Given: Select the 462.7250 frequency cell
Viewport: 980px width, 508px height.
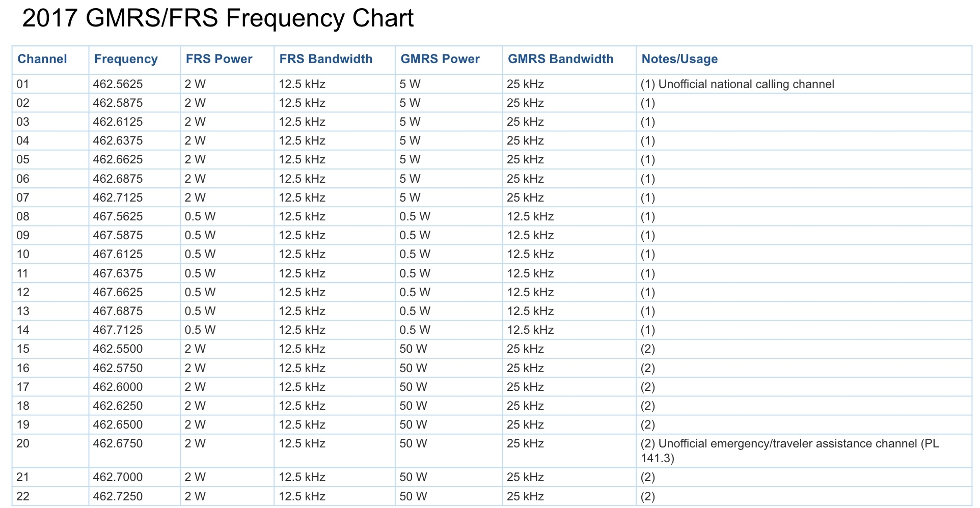Looking at the screenshot, I should [118, 496].
